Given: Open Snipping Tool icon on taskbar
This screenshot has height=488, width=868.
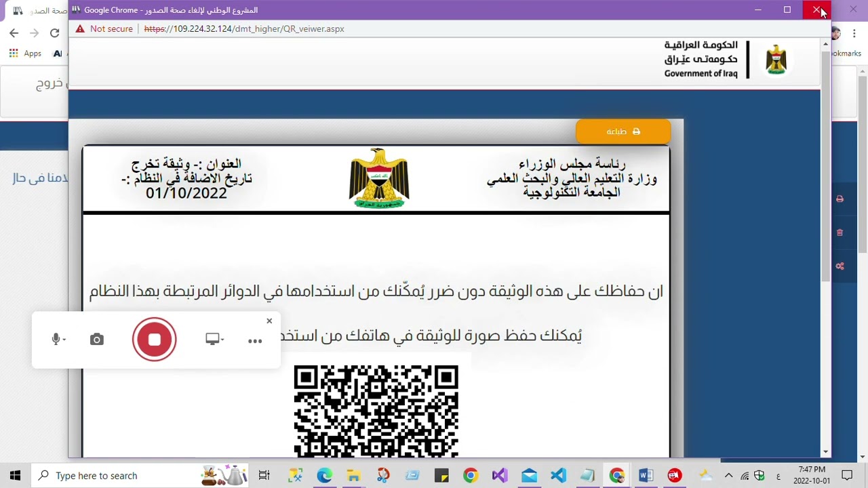Looking at the screenshot, I should pos(295,475).
